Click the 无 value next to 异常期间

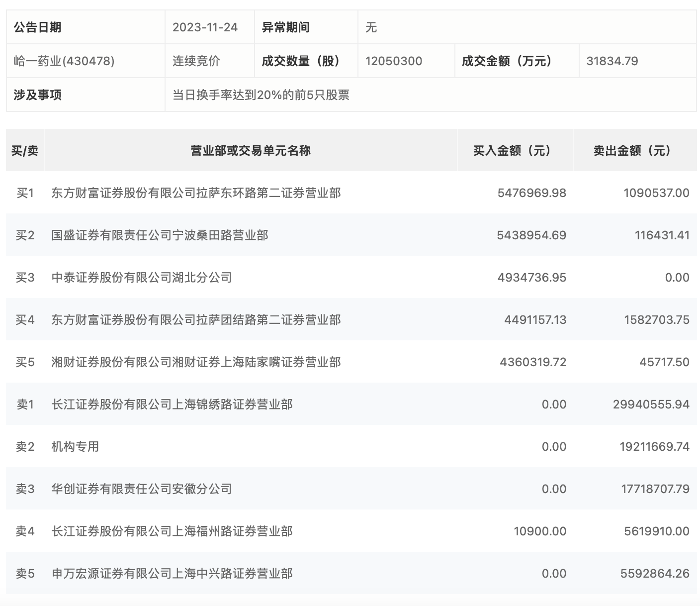pyautogui.click(x=371, y=27)
